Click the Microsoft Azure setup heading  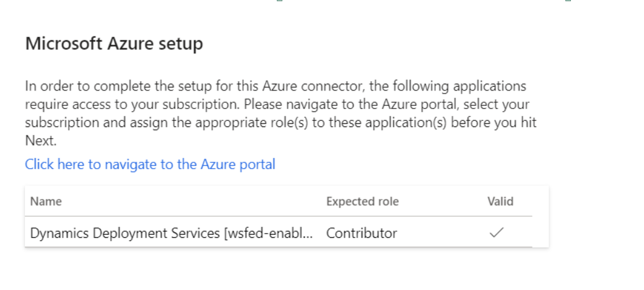114,44
